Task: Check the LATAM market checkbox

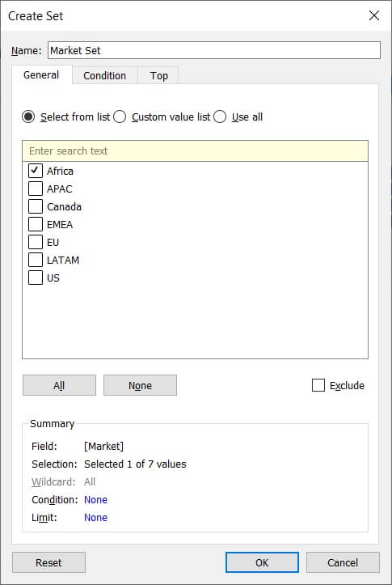Action: point(36,260)
